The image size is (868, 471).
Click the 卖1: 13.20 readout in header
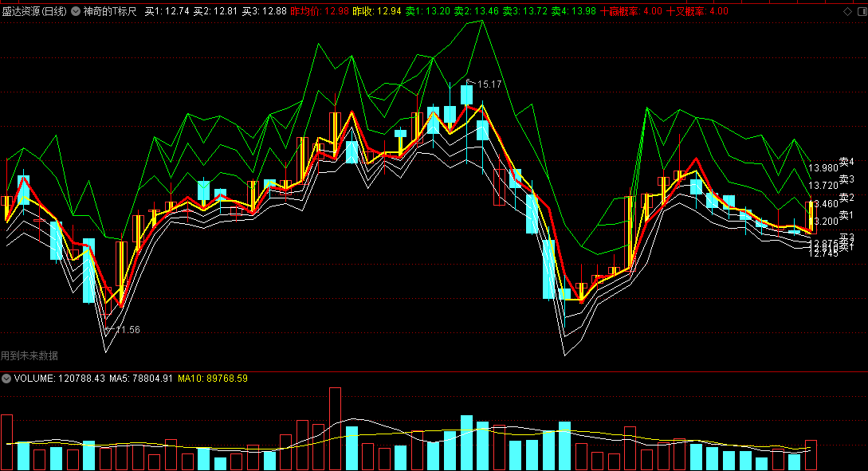pyautogui.click(x=428, y=11)
